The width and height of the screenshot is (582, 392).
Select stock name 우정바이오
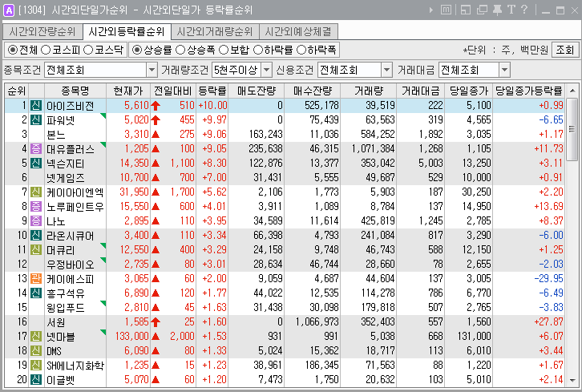pyautogui.click(x=71, y=265)
